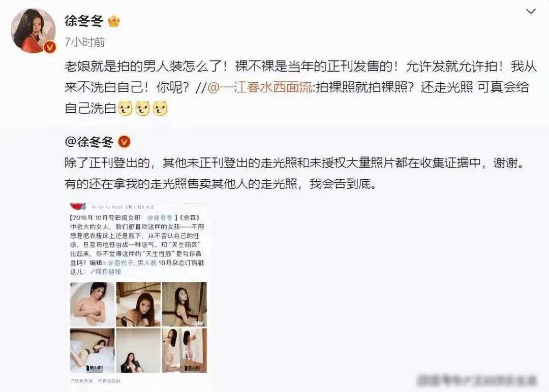
Task: Click the second doge emoji
Action: [x=142, y=108]
